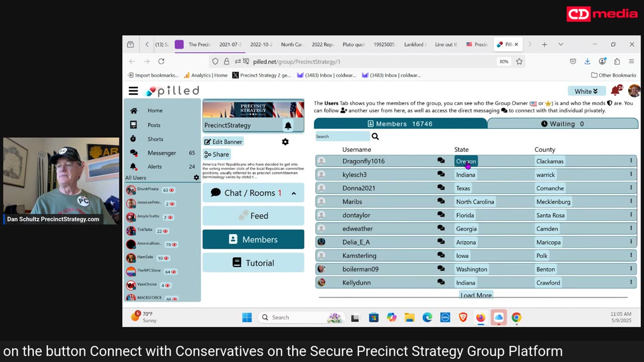Bookmark this page with the star icon

[519, 61]
